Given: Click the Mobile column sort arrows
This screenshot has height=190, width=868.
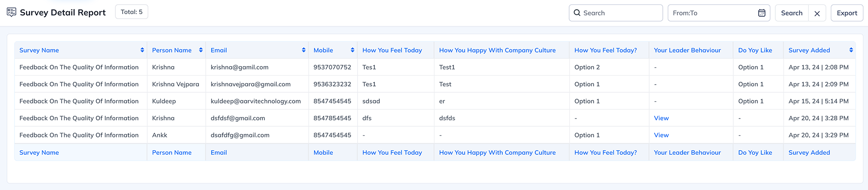Looking at the screenshot, I should point(353,50).
